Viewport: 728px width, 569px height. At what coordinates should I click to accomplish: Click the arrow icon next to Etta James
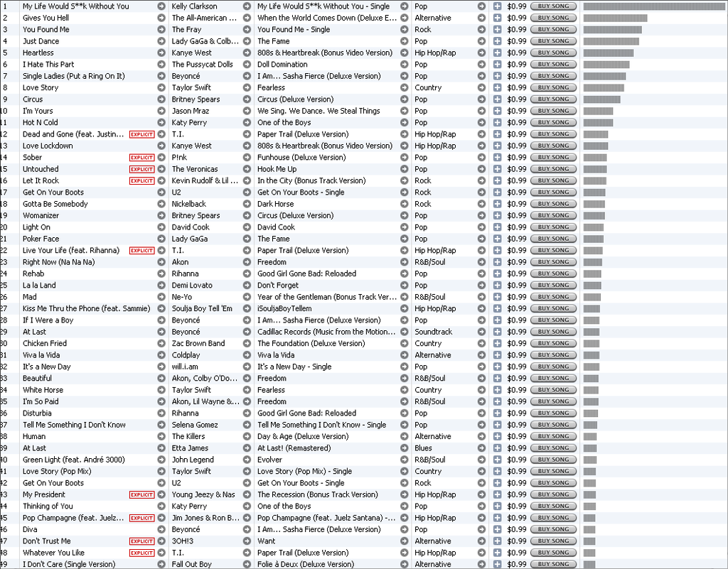(247, 448)
